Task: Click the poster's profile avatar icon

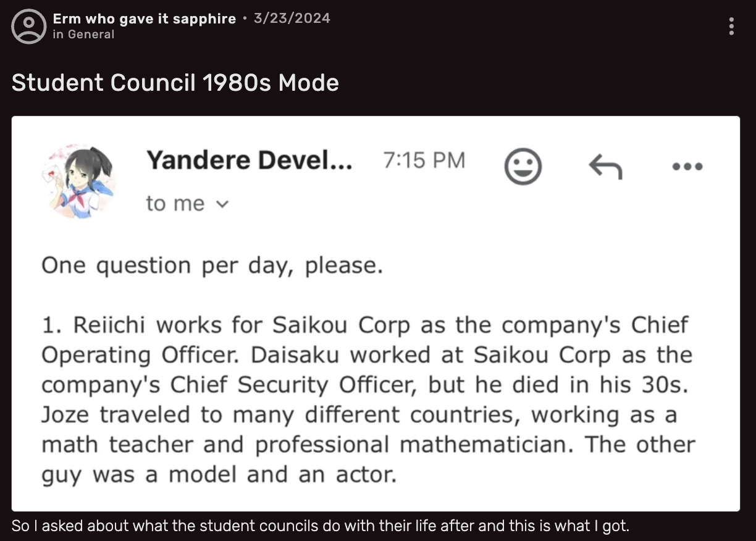Action: click(x=28, y=26)
